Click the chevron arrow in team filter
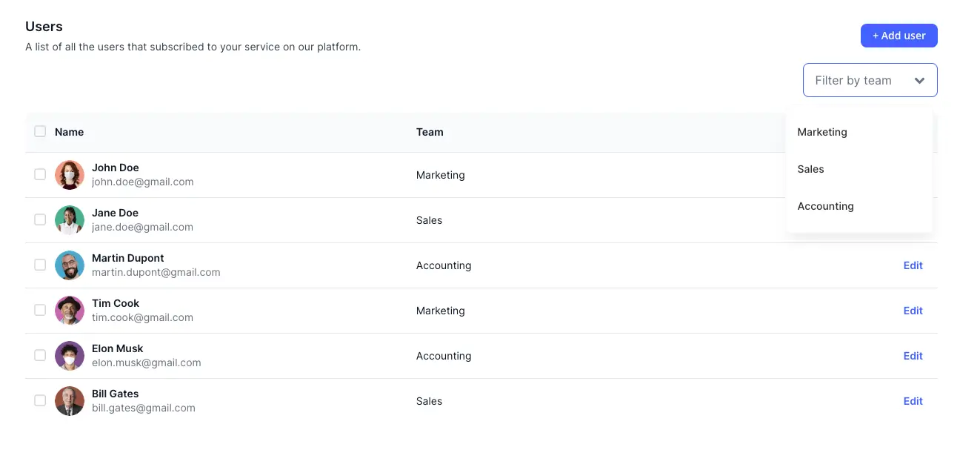Image resolution: width=980 pixels, height=470 pixels. [919, 81]
